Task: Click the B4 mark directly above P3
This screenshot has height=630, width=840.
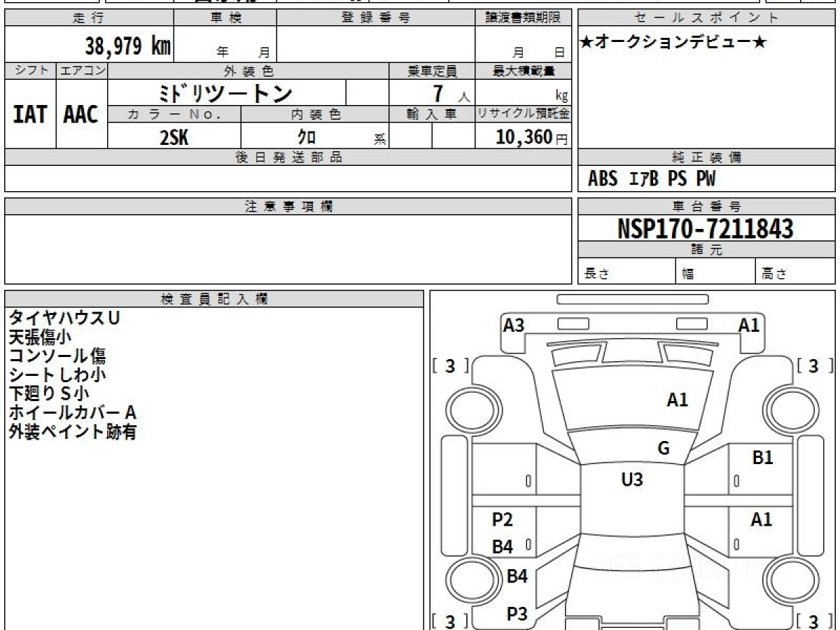Action: tap(517, 576)
